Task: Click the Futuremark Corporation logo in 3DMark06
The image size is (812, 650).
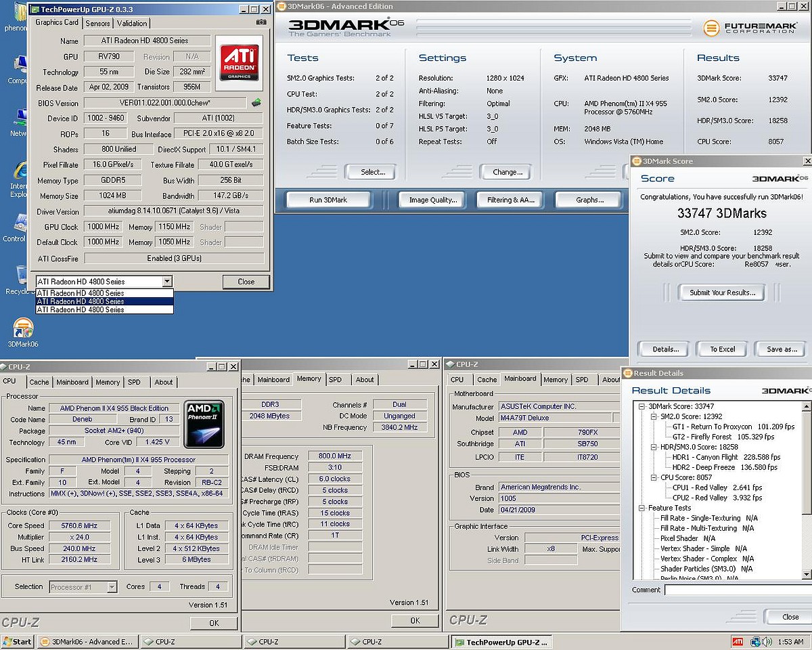Action: (751, 28)
